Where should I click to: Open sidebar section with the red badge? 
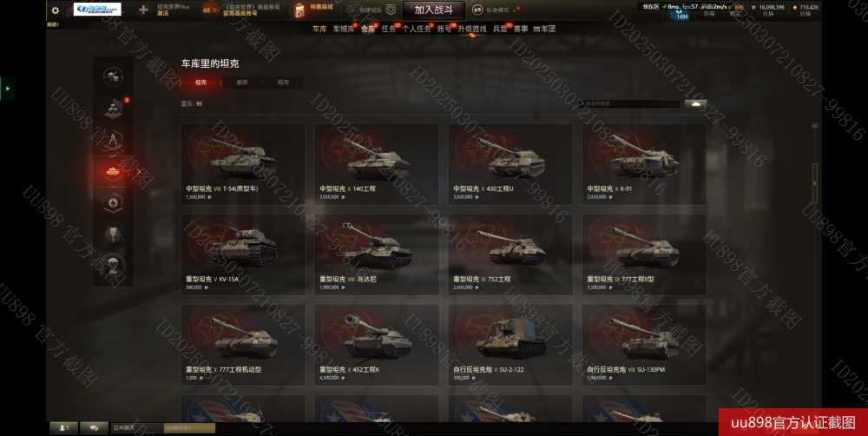click(113, 108)
